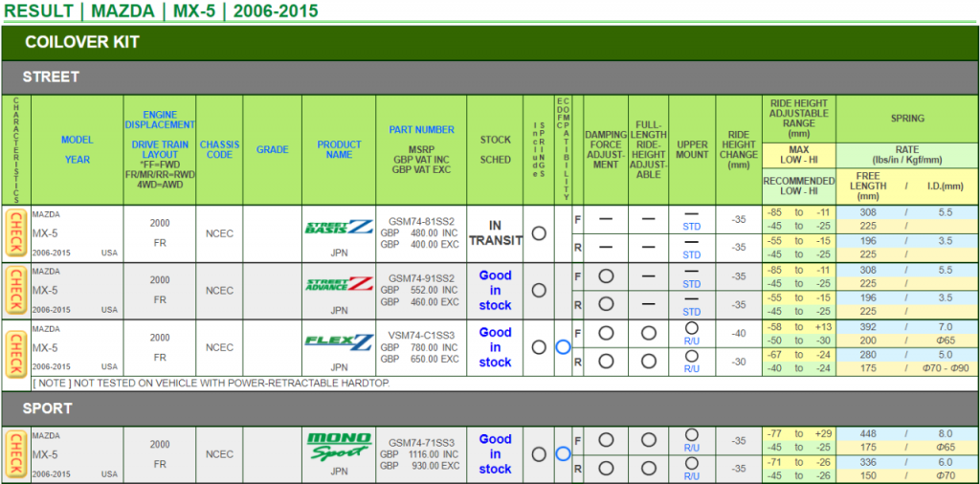This screenshot has height=484, width=980.
Task: Click the CHASSIS CODE header link
Action: (x=219, y=150)
